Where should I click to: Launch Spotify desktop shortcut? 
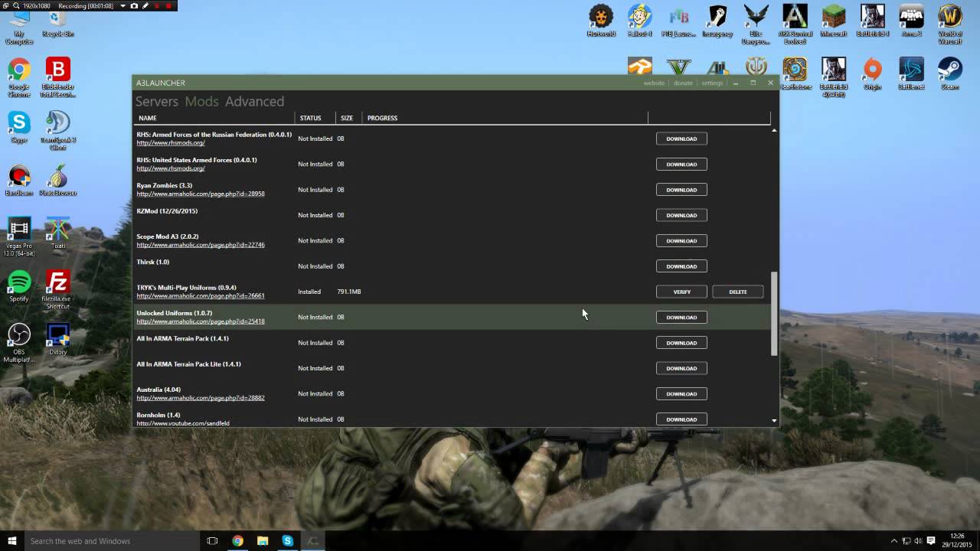click(x=19, y=285)
